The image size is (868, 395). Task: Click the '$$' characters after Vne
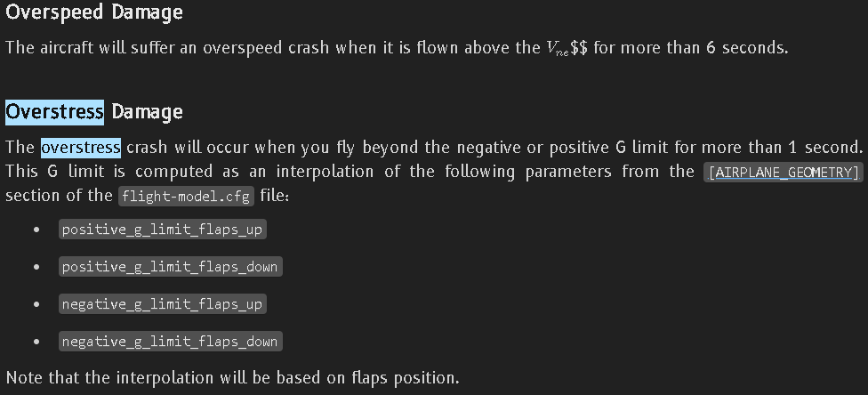[x=579, y=47]
